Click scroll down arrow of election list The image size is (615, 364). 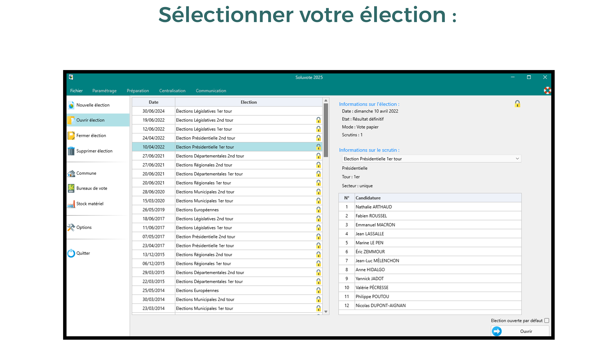click(326, 312)
